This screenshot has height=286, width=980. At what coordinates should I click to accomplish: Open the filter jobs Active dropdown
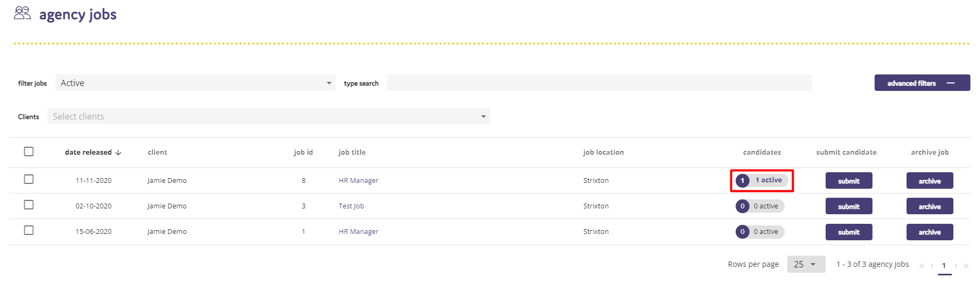pos(195,83)
